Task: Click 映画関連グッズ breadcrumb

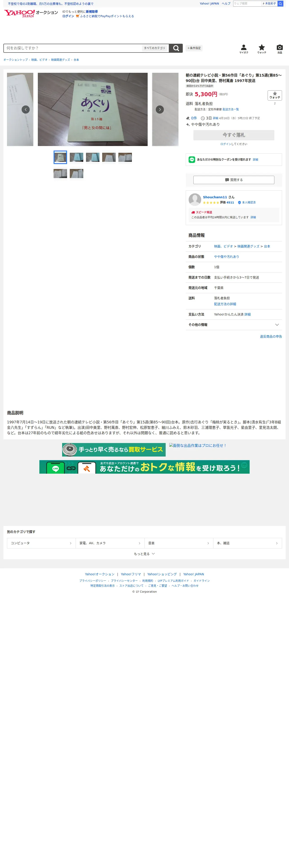Action: [61, 60]
